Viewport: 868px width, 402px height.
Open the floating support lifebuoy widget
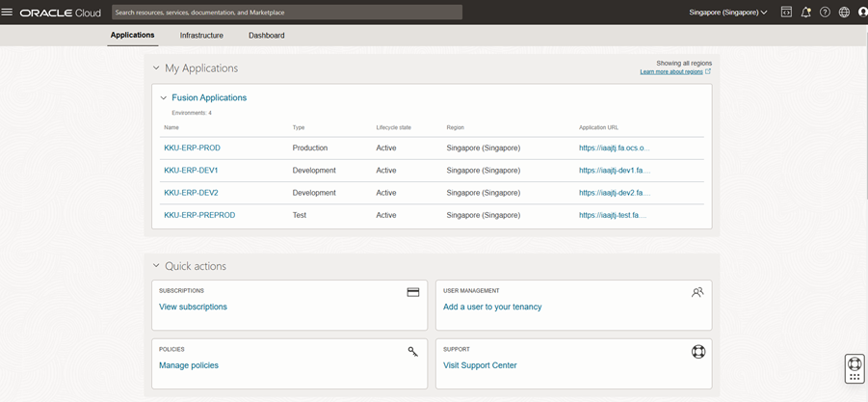[x=855, y=368]
